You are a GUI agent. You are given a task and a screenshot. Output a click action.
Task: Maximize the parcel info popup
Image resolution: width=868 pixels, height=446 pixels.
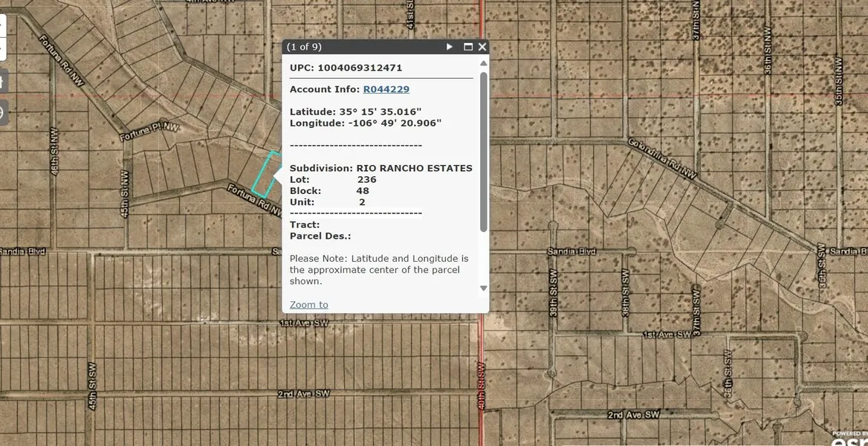tap(468, 47)
